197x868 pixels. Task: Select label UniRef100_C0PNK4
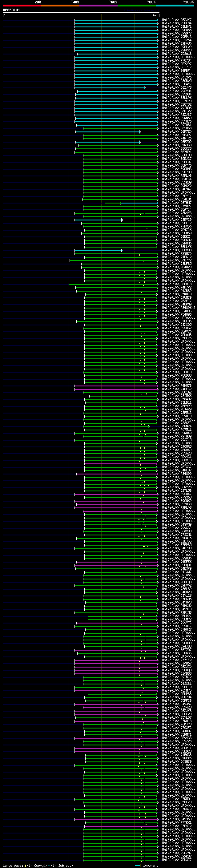tap(176, 426)
